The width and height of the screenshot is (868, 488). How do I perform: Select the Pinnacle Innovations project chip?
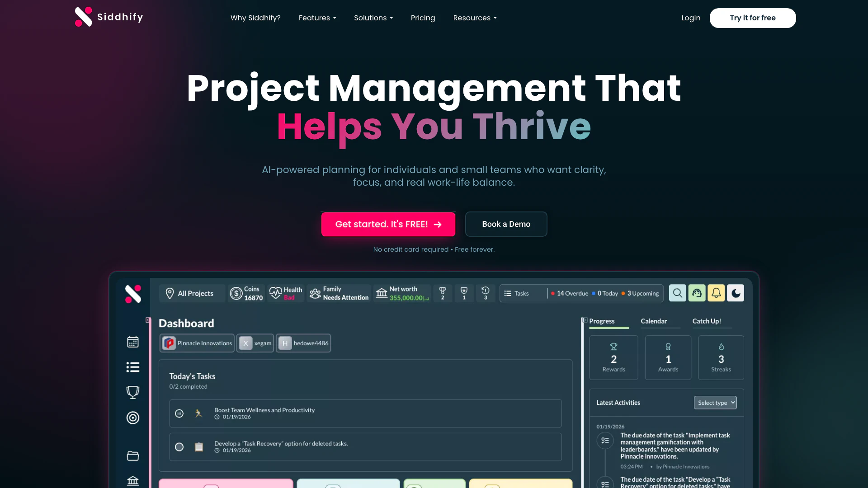point(197,343)
